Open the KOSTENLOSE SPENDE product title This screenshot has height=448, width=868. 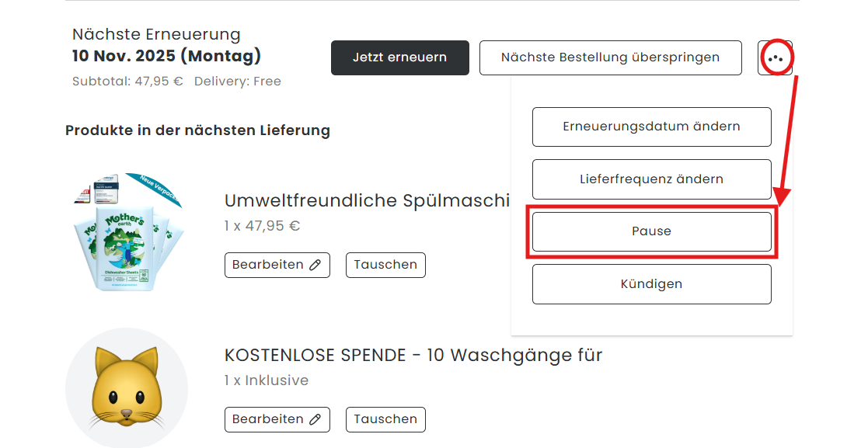(x=413, y=356)
